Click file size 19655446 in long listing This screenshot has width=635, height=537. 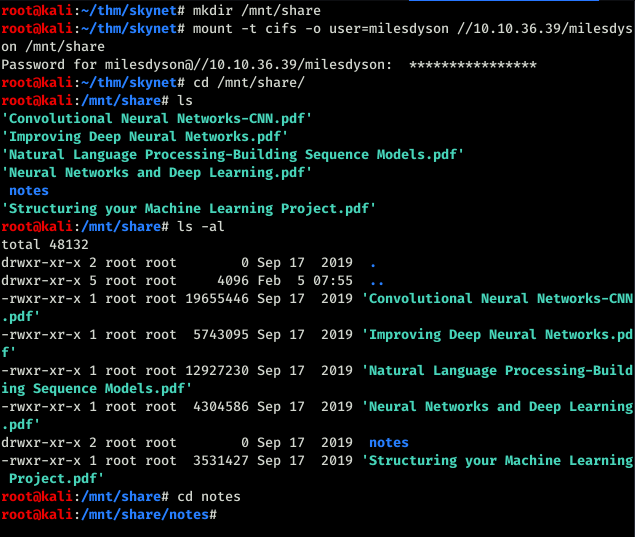click(x=217, y=299)
